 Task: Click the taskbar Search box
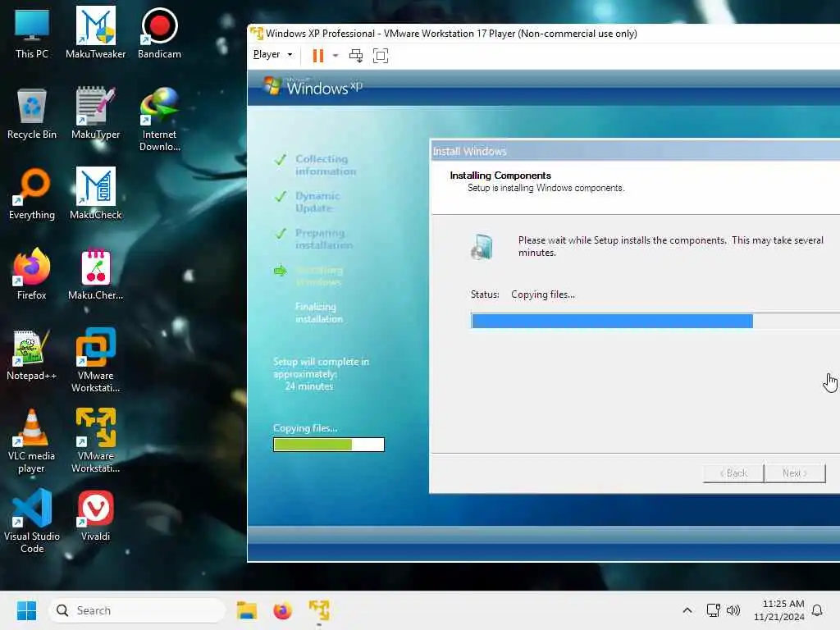(137, 610)
